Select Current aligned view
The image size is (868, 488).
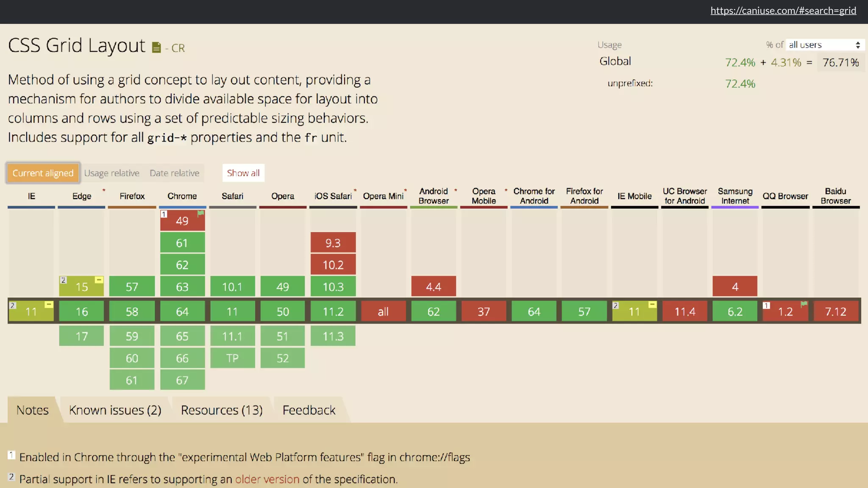[43, 173]
